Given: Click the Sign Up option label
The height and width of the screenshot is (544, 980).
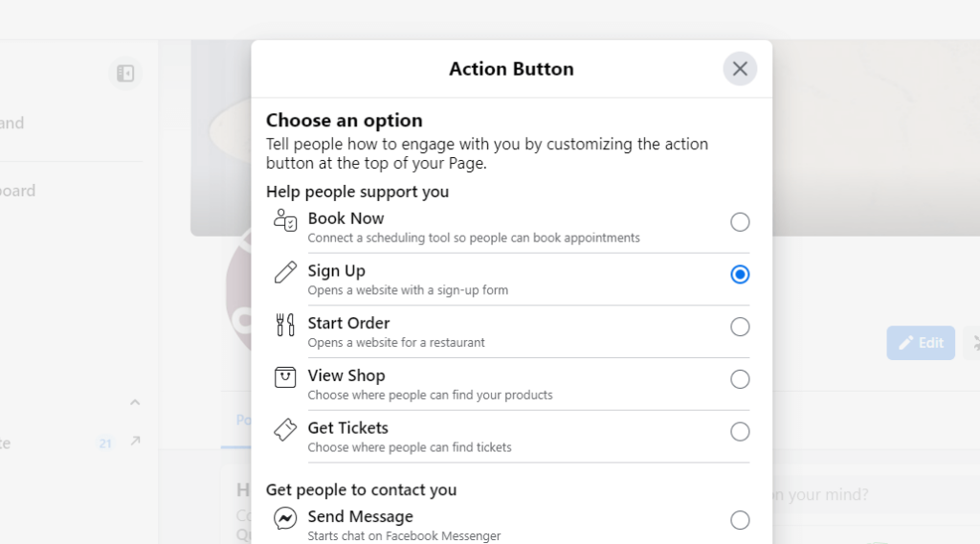Looking at the screenshot, I should click(x=337, y=271).
